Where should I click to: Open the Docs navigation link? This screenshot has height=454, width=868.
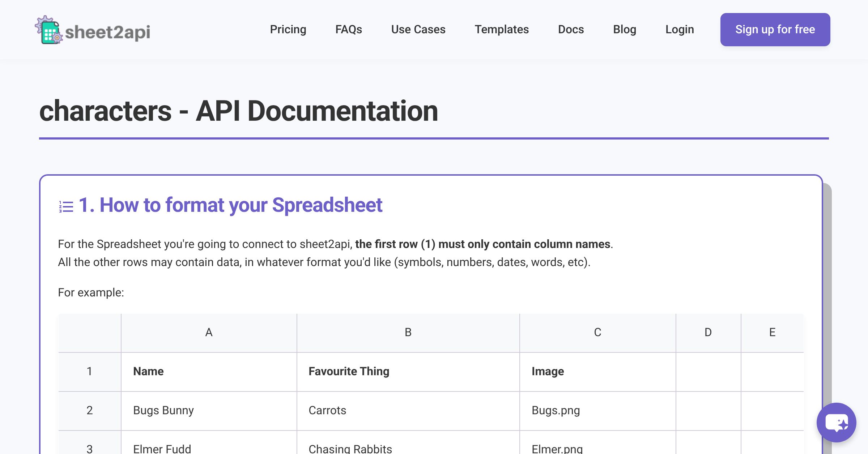[571, 29]
